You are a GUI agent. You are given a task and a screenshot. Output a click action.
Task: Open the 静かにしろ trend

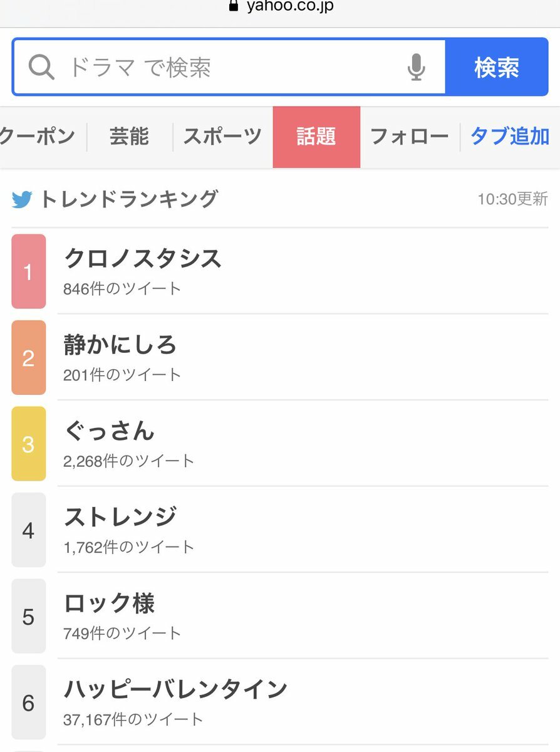303,357
